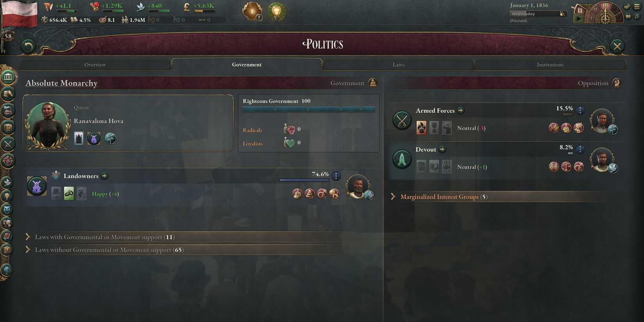
Task: Open the politics icon in left sidebar
Action: (8, 76)
